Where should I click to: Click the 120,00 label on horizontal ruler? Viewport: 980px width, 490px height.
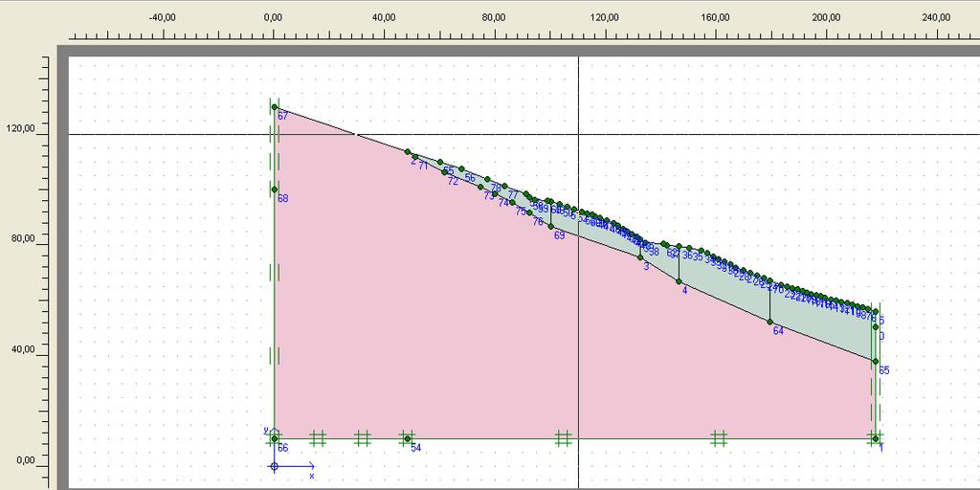605,17
